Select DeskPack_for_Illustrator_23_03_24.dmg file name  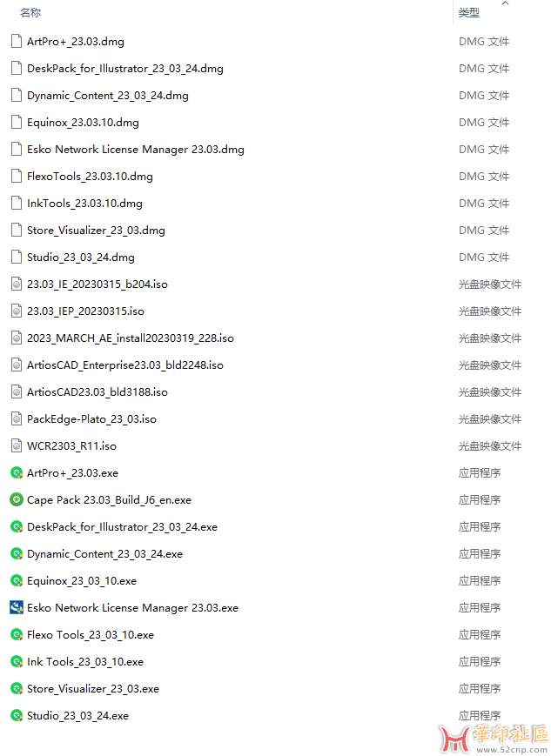point(125,69)
